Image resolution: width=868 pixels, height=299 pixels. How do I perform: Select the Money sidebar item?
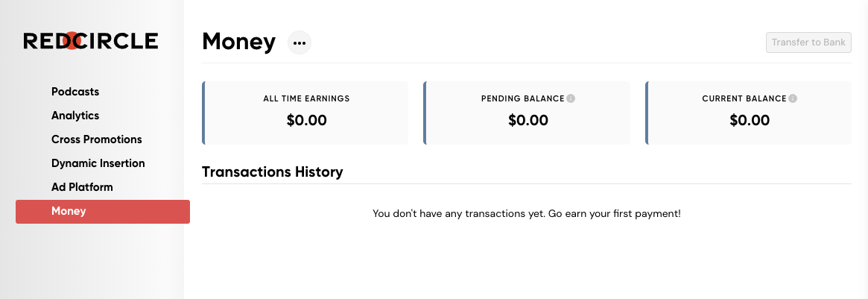pos(103,212)
